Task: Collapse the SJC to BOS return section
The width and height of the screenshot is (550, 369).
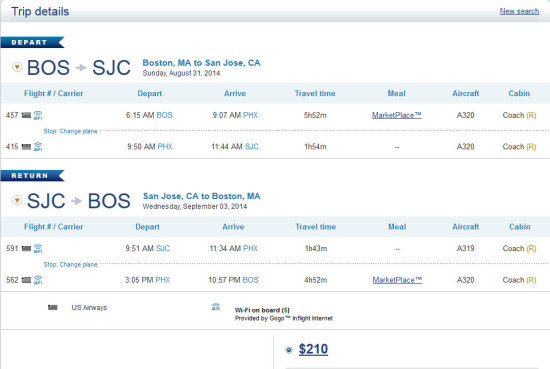Action: coord(17,200)
